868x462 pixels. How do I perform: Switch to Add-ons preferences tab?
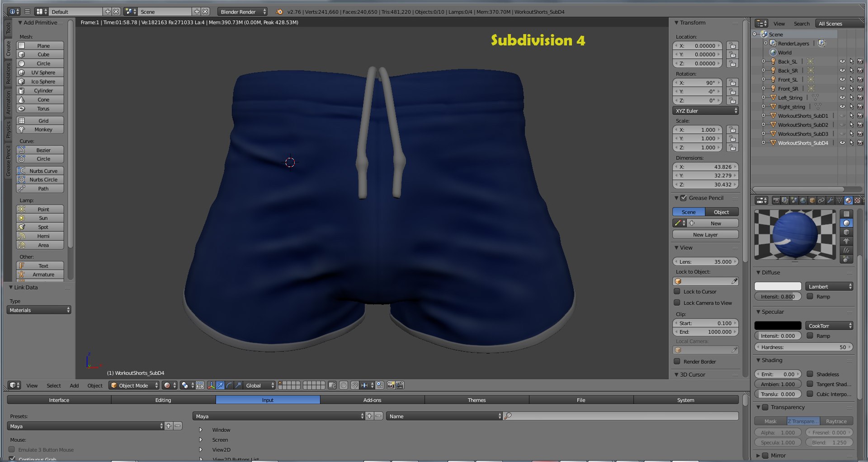(x=372, y=400)
